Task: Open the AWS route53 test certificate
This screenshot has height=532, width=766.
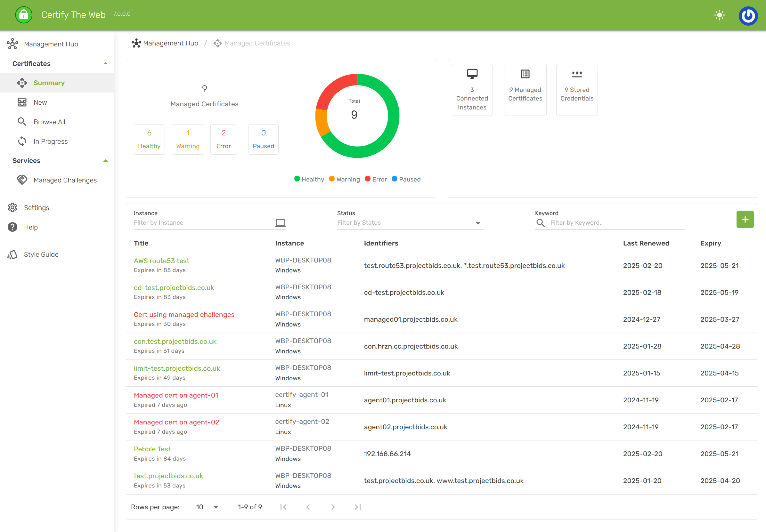Action: click(x=161, y=260)
